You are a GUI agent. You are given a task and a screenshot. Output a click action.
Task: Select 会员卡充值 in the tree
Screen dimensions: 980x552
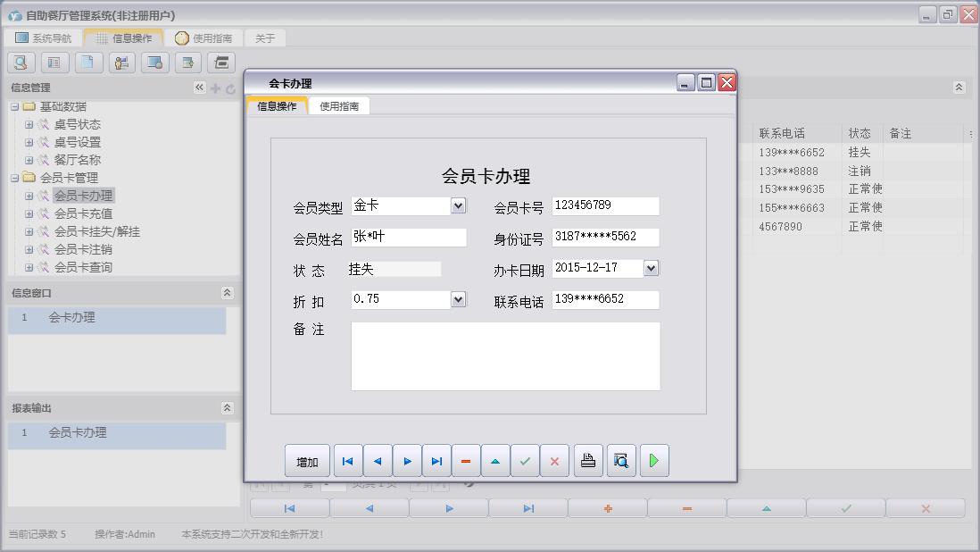tap(83, 213)
